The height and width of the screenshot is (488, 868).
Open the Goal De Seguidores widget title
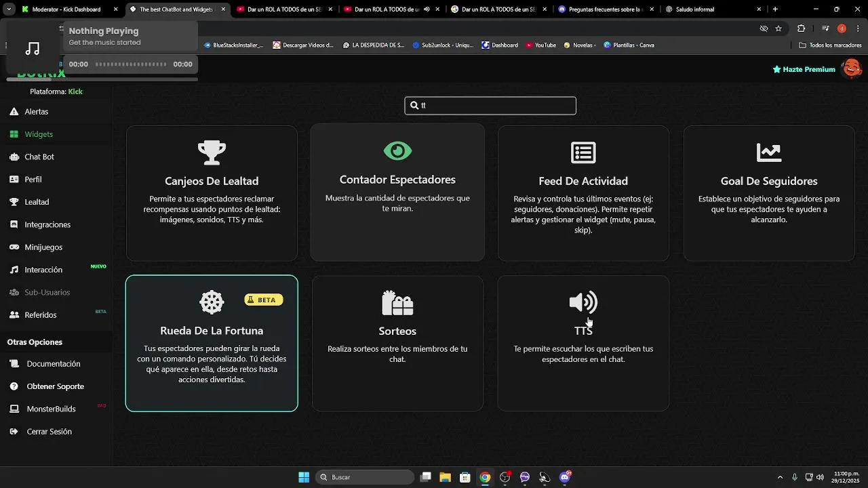tap(769, 181)
